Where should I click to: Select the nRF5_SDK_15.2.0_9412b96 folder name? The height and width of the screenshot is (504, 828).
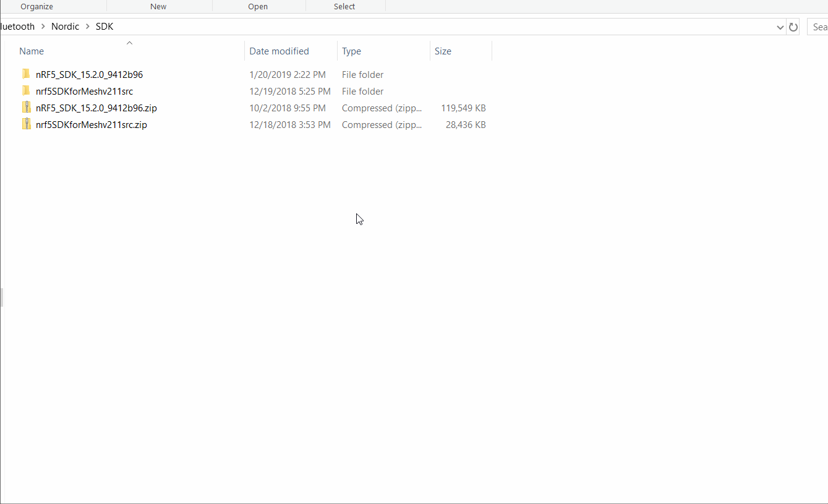[89, 74]
